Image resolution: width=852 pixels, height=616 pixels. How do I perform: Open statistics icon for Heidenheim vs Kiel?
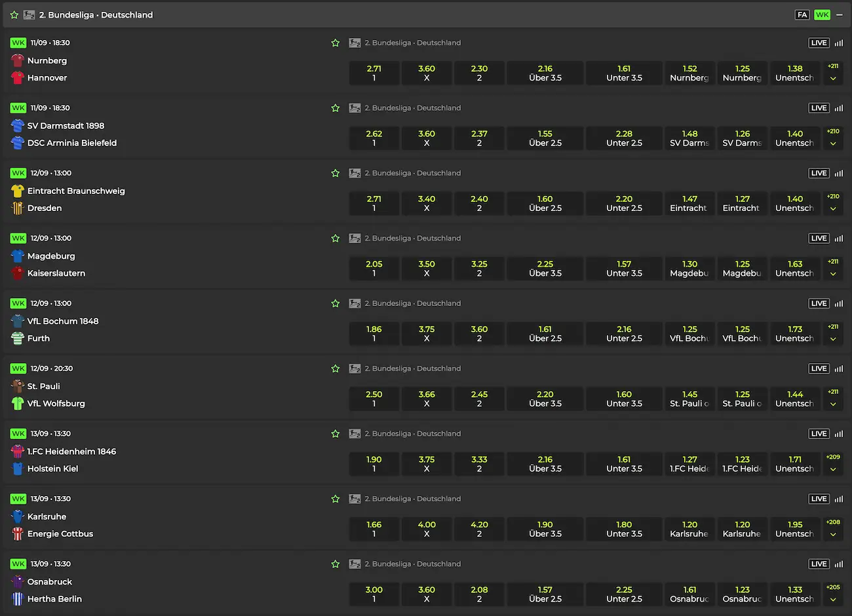coord(839,433)
